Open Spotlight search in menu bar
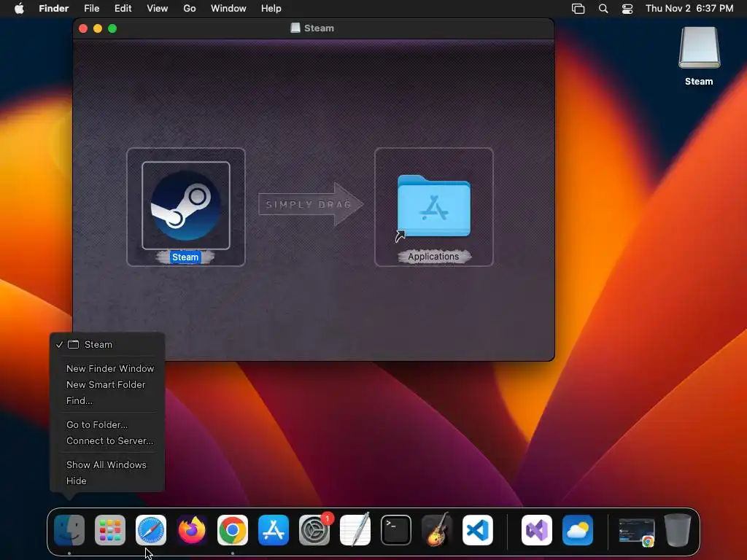Image resolution: width=747 pixels, height=560 pixels. click(603, 9)
